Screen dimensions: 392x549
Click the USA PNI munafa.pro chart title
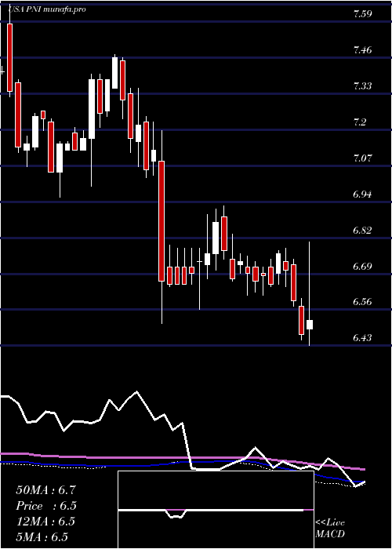[47, 9]
